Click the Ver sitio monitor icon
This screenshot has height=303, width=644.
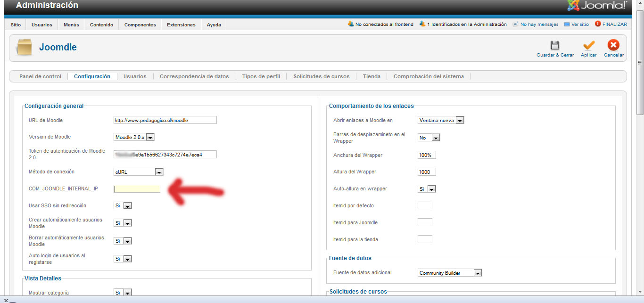[567, 24]
